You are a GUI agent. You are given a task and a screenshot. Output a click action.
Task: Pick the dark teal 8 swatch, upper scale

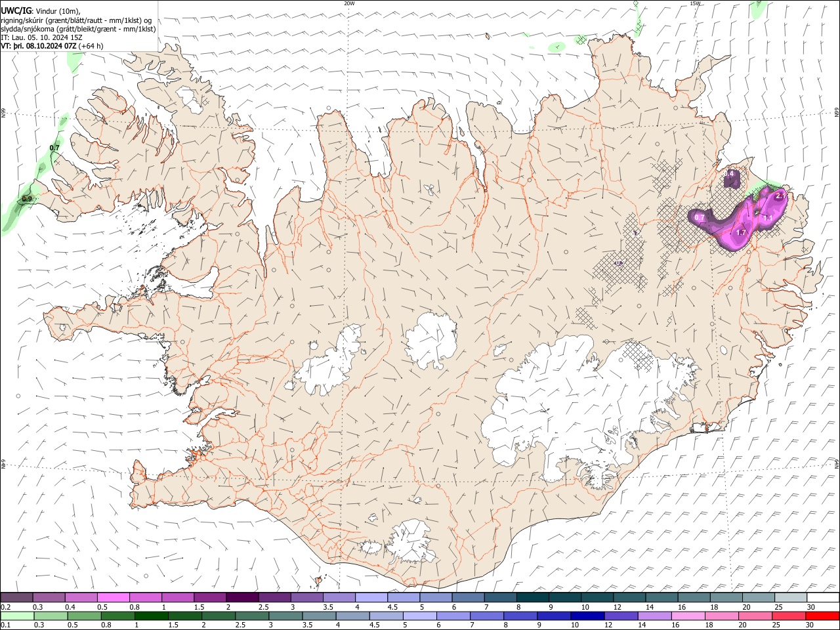533,597
